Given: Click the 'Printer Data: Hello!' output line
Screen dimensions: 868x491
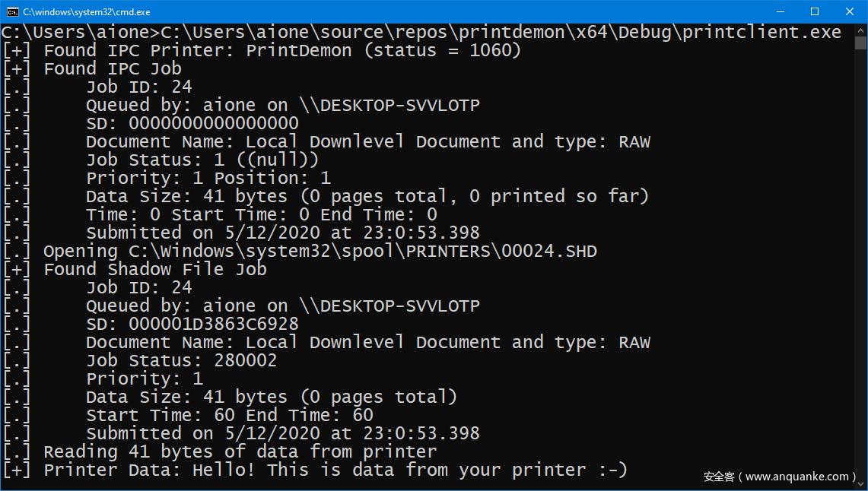Looking at the screenshot, I should coord(335,470).
